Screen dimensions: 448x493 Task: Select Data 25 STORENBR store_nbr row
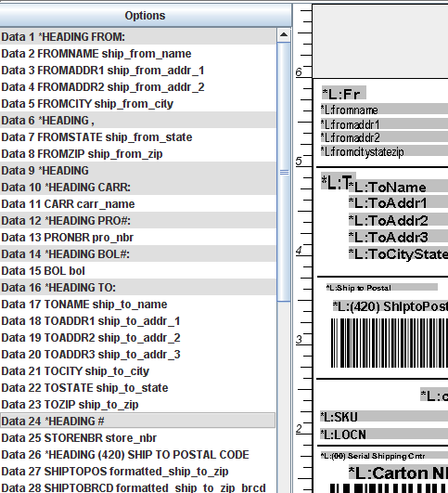[x=138, y=437]
